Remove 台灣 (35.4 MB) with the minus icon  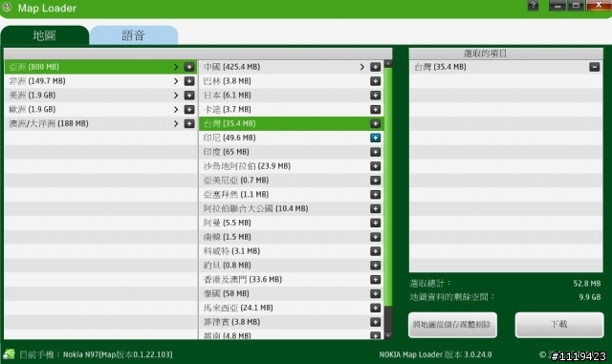(595, 67)
